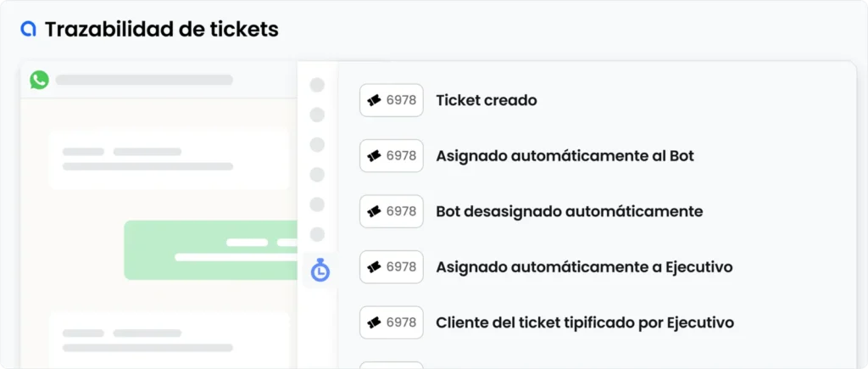Viewport: 868px width, 369px height.
Task: Click the WhatsApp icon in chat header
Action: point(39,80)
